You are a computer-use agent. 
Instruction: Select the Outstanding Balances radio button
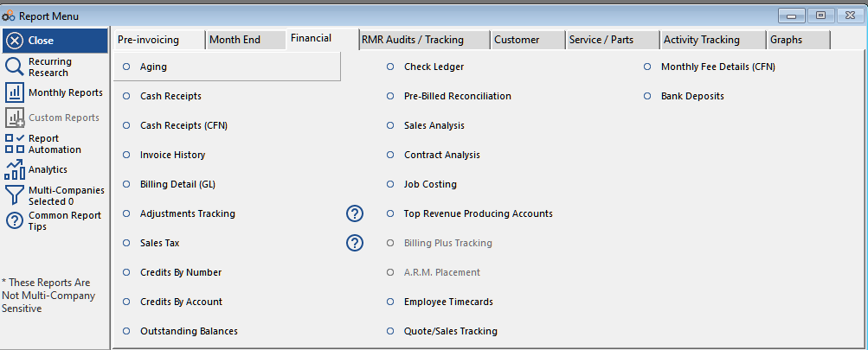[126, 331]
